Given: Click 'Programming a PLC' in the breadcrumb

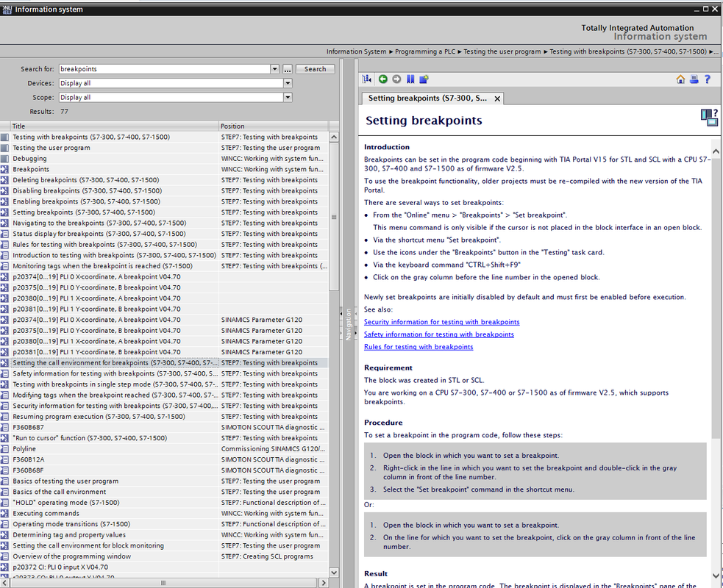Looking at the screenshot, I should (x=425, y=51).
